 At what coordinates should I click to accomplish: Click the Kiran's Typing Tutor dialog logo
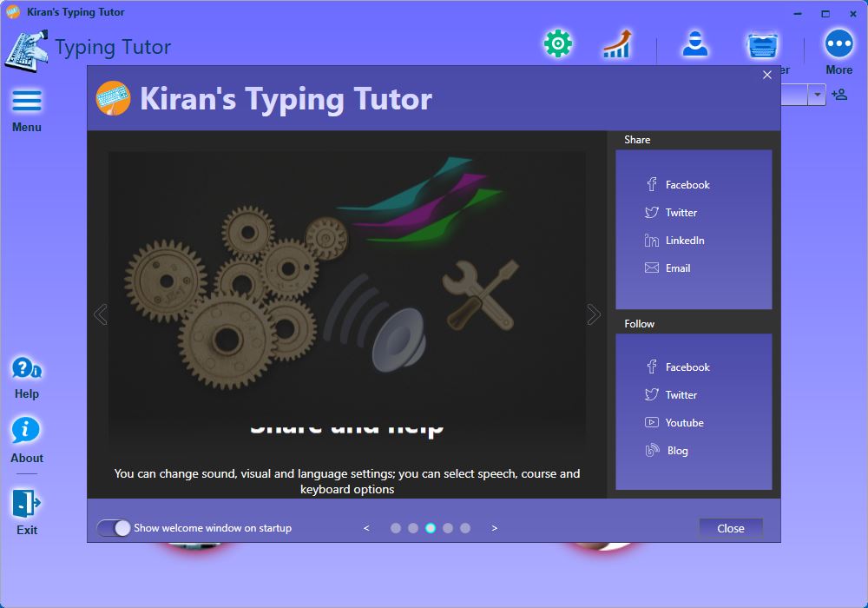point(113,98)
